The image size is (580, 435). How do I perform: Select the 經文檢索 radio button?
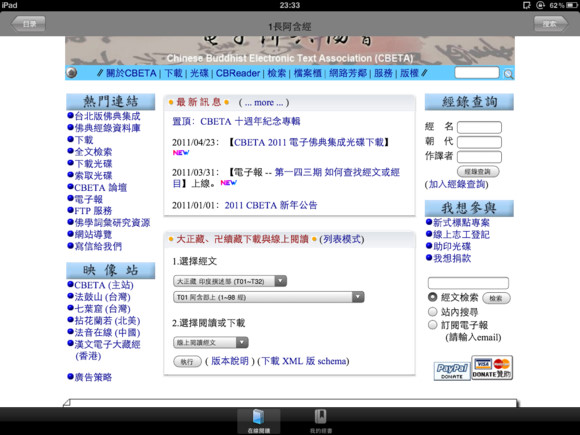(432, 297)
